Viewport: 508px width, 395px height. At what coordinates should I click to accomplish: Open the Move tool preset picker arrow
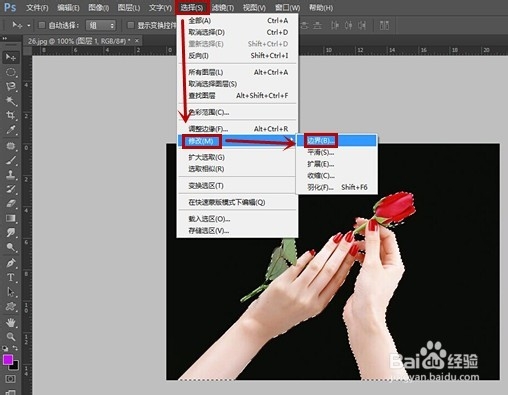pos(29,25)
